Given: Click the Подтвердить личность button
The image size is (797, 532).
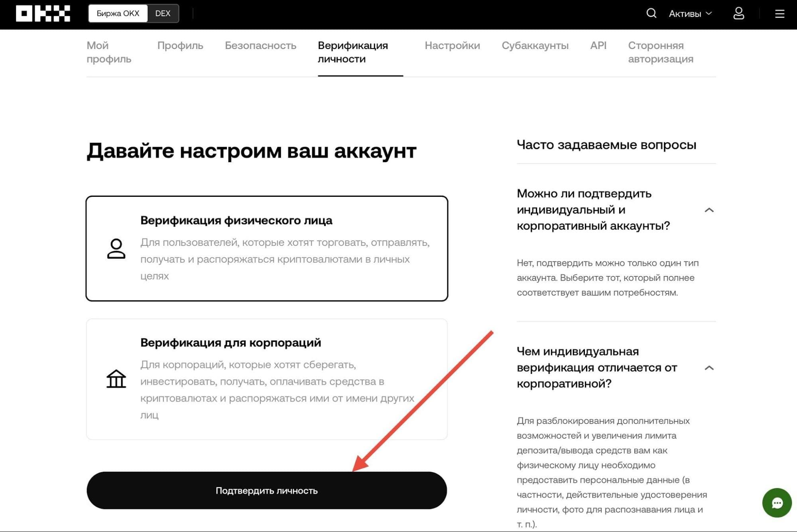Looking at the screenshot, I should tap(267, 491).
